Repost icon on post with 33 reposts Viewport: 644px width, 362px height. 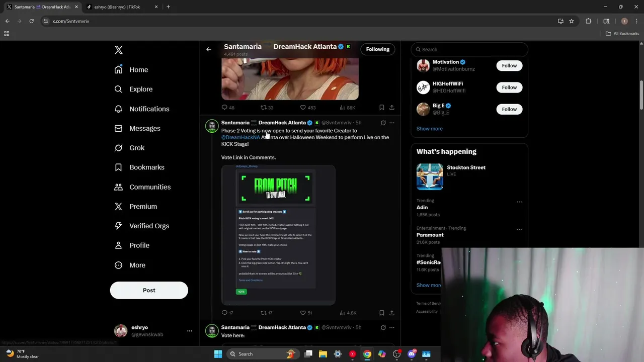point(263,108)
